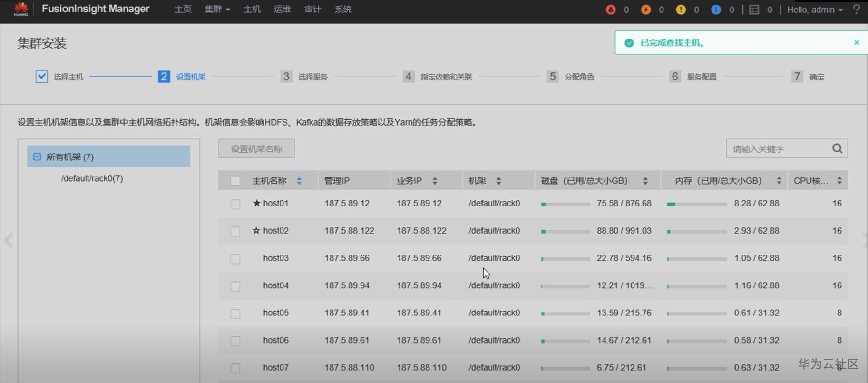Screen dimensions: 868x383
Task: Click host02 disk usage bar
Action: point(566,232)
